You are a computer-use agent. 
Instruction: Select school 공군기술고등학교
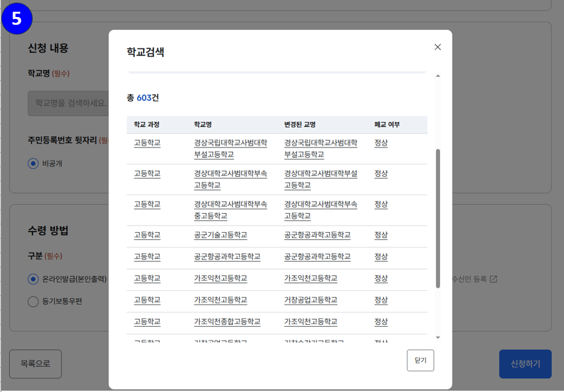coord(221,235)
